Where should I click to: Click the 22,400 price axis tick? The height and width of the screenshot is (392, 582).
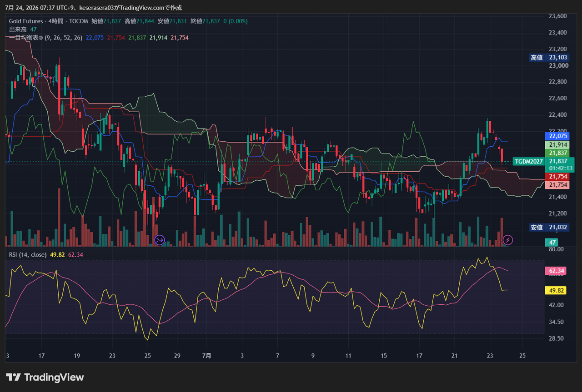pos(557,114)
